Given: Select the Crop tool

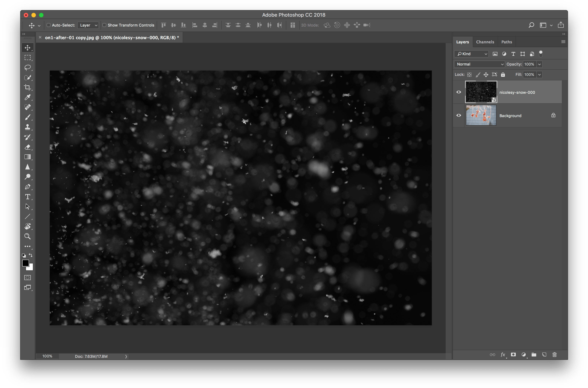Looking at the screenshot, I should [28, 87].
